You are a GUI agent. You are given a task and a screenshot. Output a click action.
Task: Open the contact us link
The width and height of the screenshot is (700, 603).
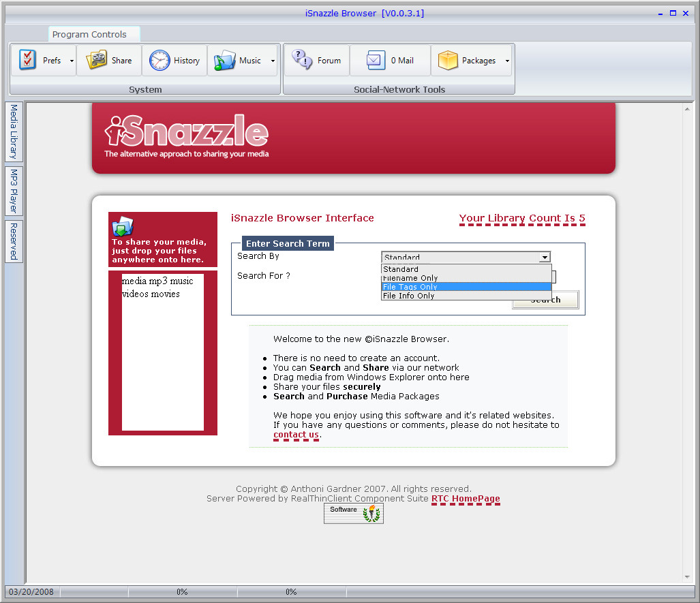click(296, 435)
